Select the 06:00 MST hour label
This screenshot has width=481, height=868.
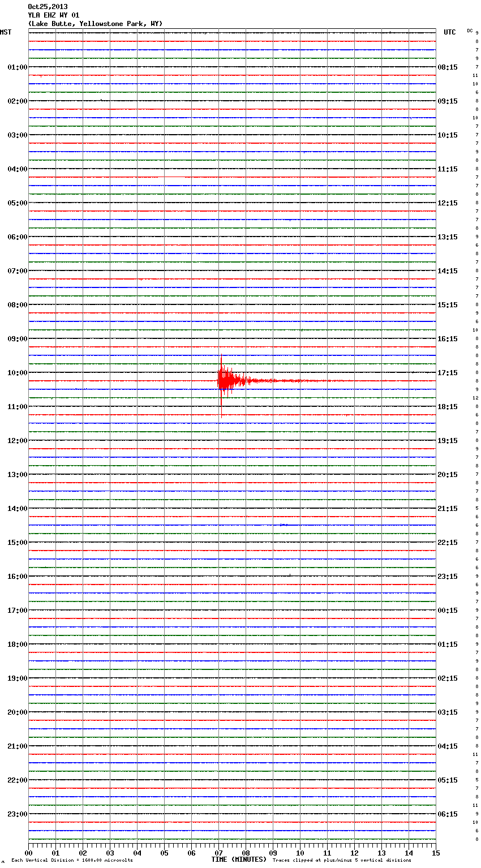pos(18,237)
